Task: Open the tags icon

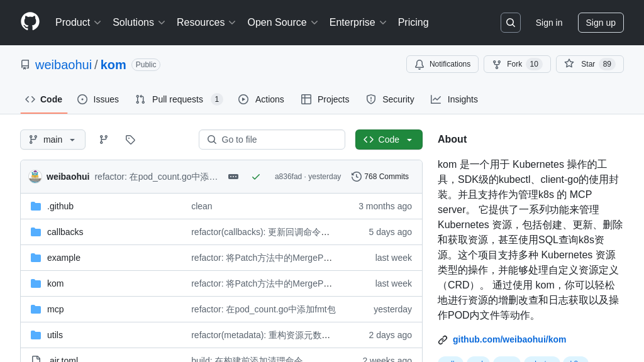Action: click(130, 140)
